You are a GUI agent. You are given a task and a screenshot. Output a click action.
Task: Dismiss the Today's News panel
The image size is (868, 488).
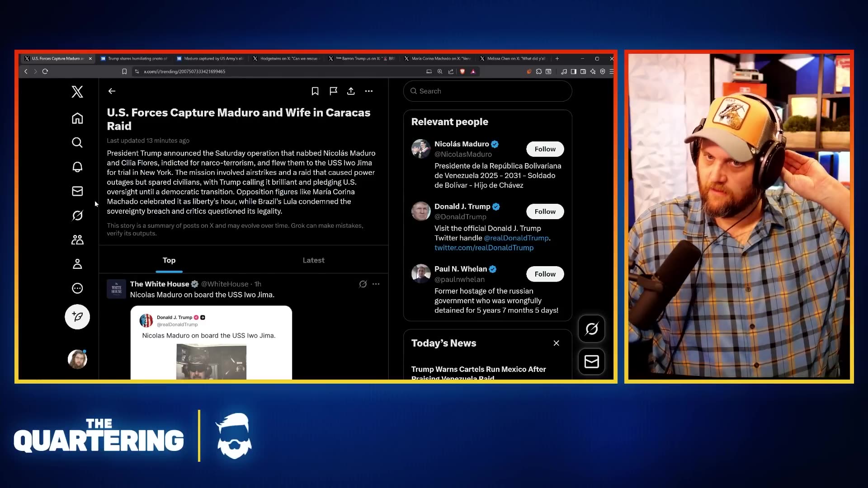pos(556,343)
